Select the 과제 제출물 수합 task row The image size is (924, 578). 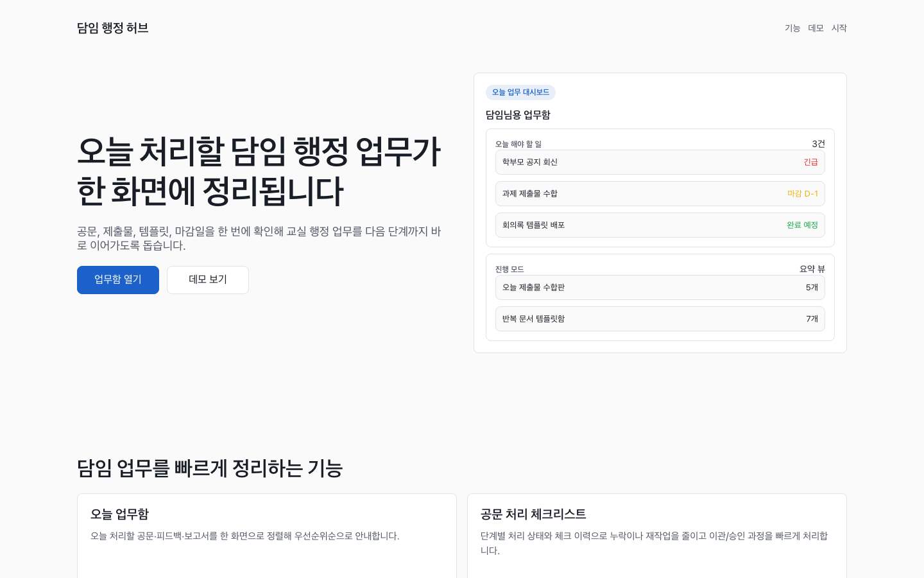(x=660, y=194)
